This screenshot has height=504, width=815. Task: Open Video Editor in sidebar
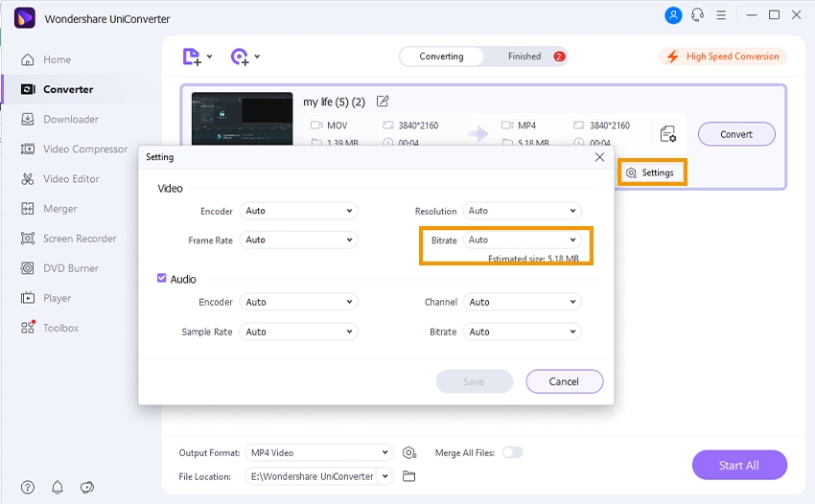[x=59, y=179]
